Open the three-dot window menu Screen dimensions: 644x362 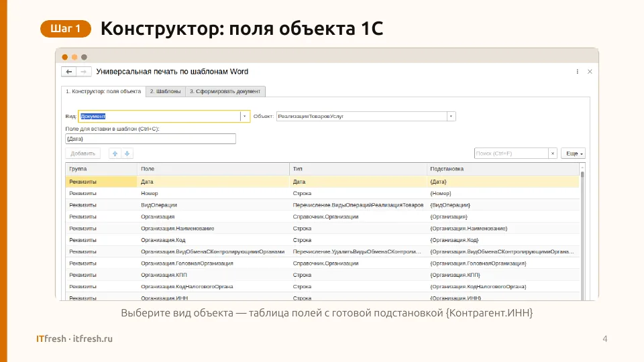coord(577,72)
